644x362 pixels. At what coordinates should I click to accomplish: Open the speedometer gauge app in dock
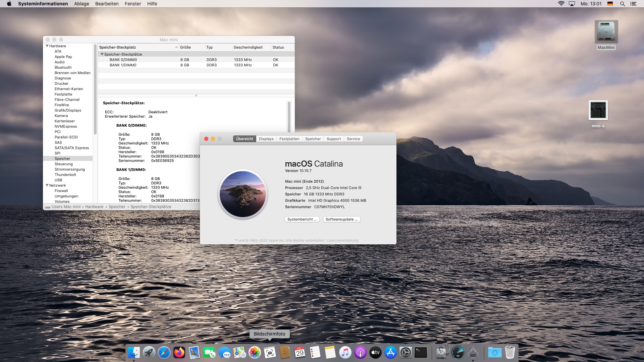click(x=458, y=352)
